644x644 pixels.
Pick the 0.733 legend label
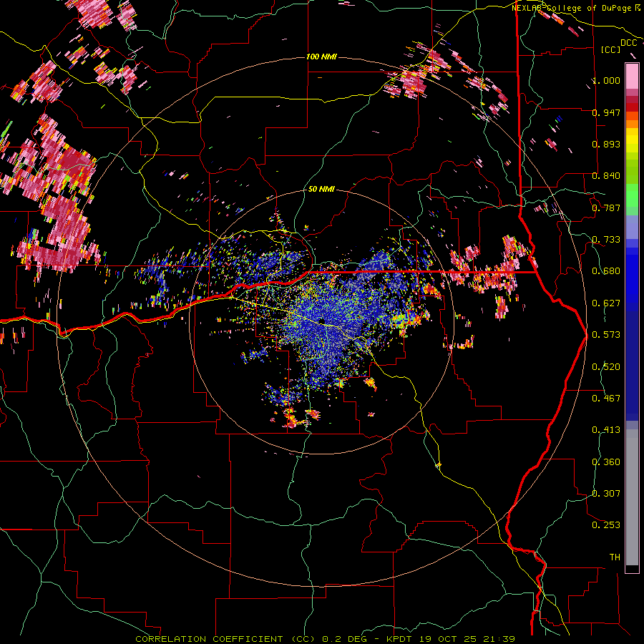[606, 240]
